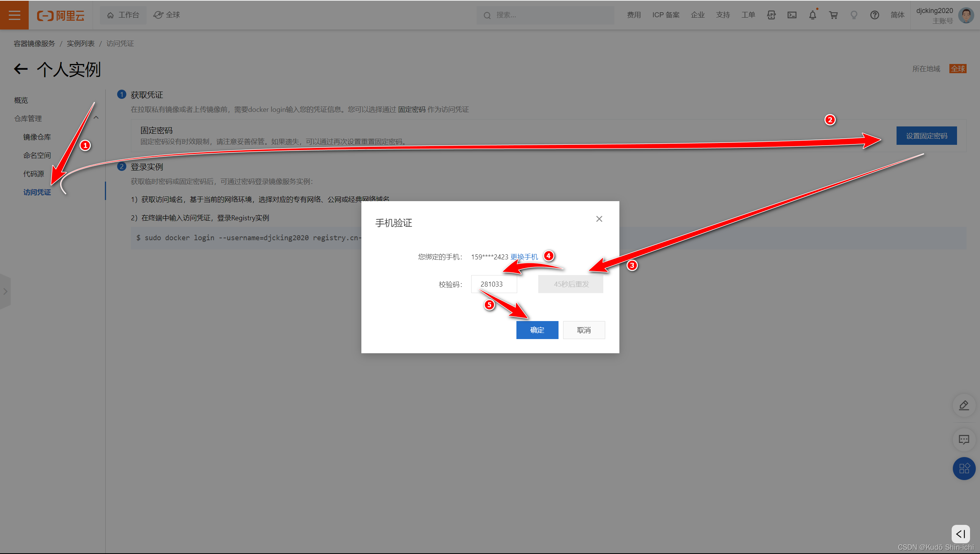This screenshot has height=554, width=980.
Task: Launch Cloud Shell terminal icon
Action: pos(792,15)
